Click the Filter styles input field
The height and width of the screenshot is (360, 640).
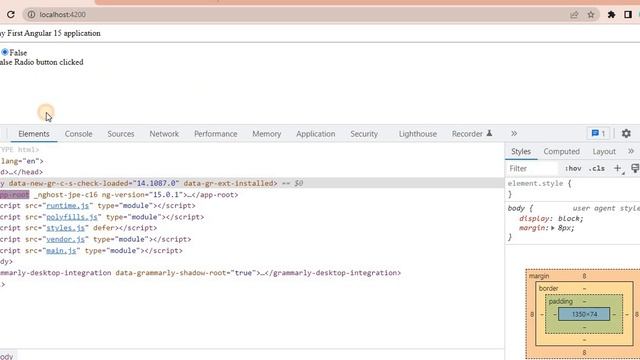pos(532,168)
